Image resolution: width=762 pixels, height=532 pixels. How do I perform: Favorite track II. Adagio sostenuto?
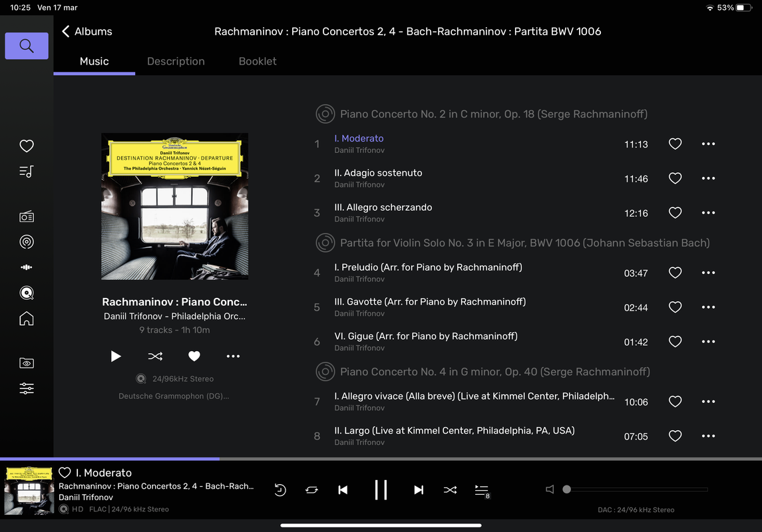[675, 178]
